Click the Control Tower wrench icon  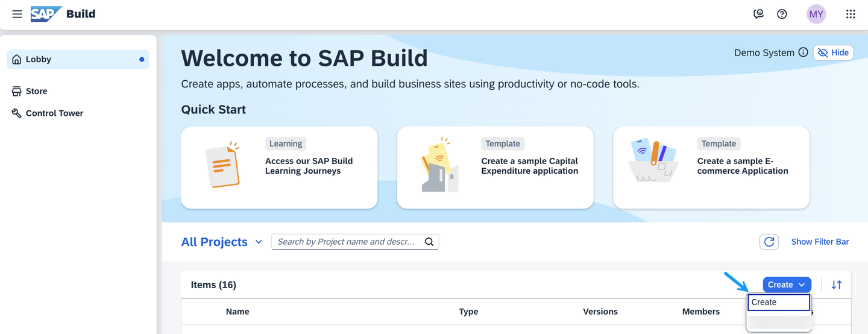(17, 113)
